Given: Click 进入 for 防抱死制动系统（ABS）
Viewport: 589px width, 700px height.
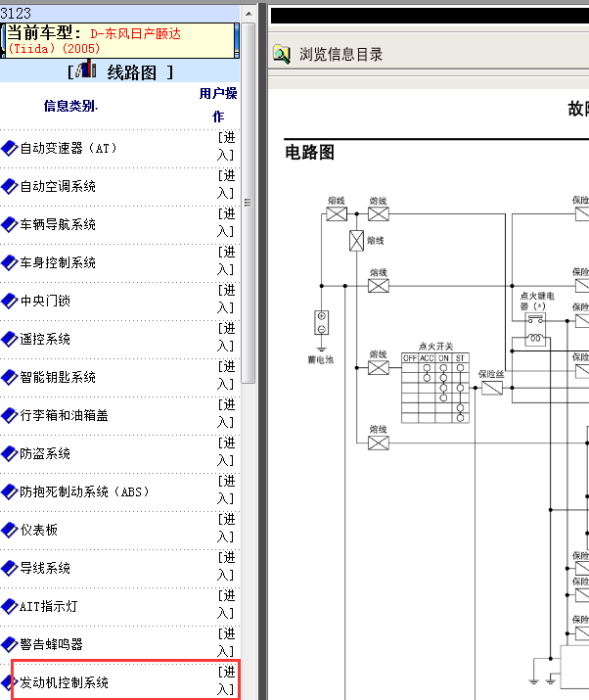Looking at the screenshot, I should [226, 490].
